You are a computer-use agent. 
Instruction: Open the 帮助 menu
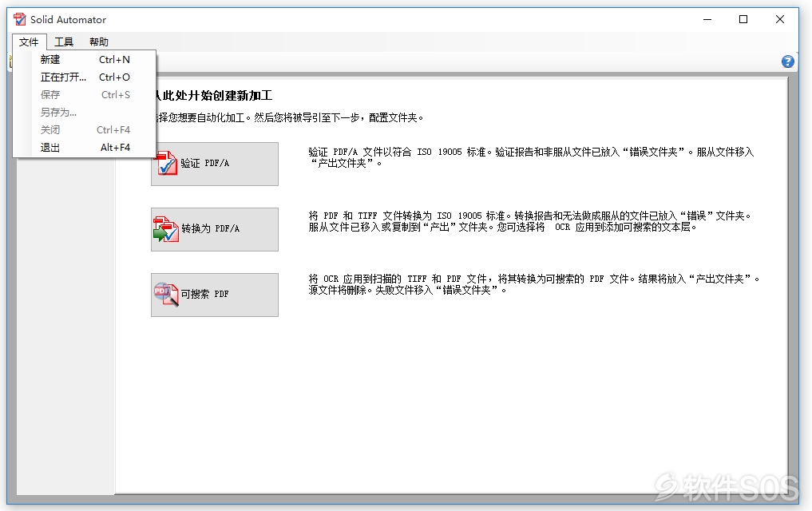tap(98, 42)
